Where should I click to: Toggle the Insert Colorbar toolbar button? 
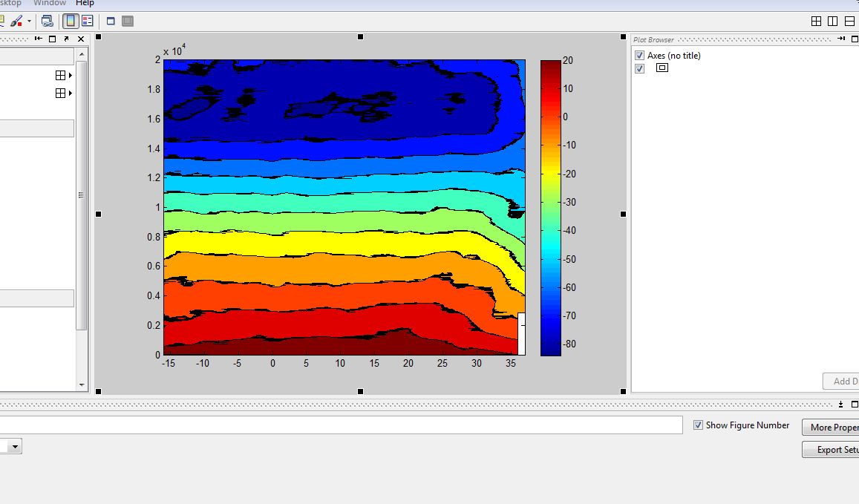[70, 21]
